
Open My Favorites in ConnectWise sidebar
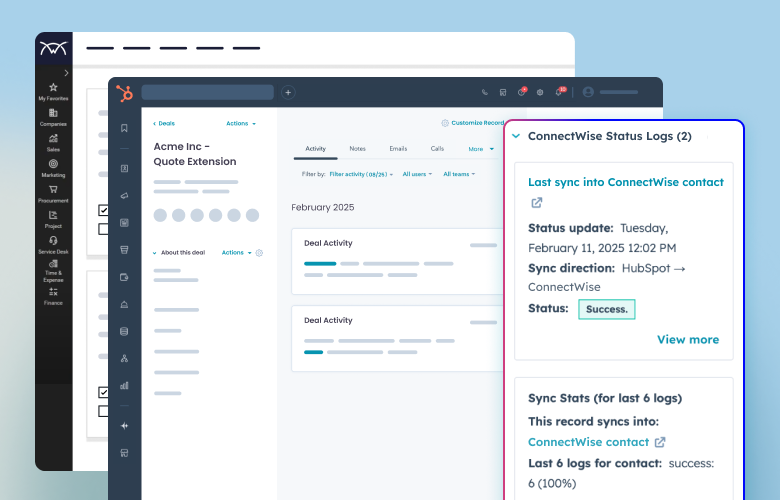[x=53, y=92]
